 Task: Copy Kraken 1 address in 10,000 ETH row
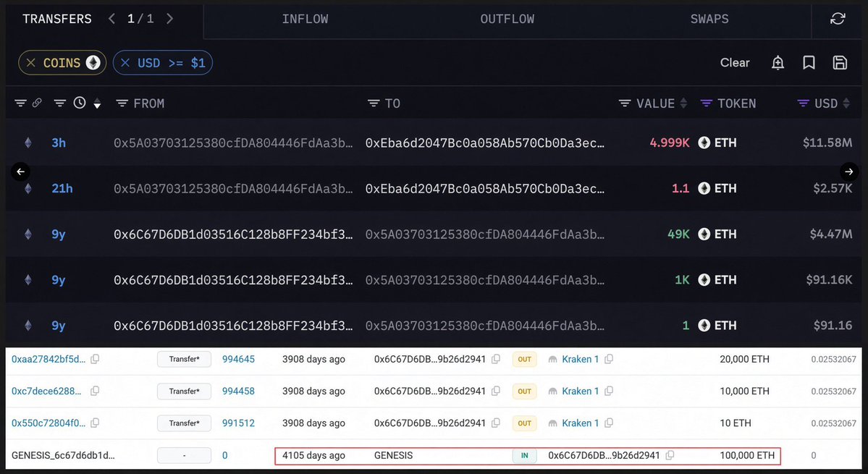click(609, 391)
